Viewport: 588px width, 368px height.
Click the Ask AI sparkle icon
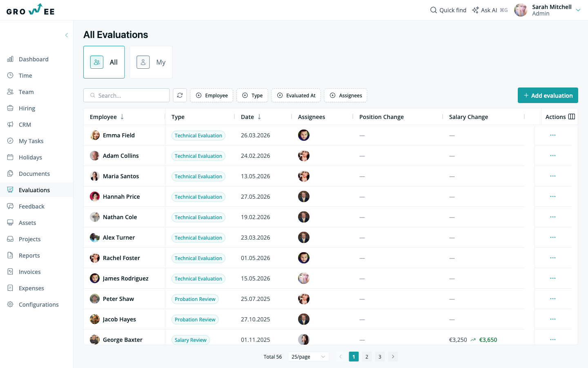pyautogui.click(x=475, y=10)
